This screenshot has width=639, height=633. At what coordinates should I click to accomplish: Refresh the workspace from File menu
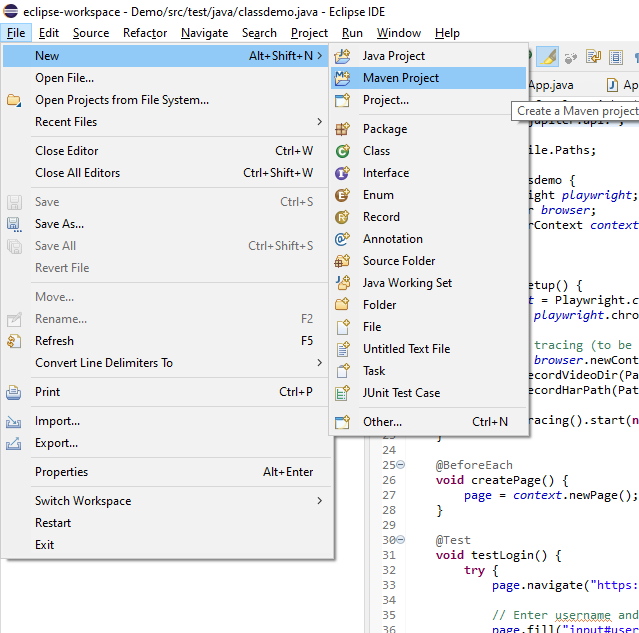[165, 341]
